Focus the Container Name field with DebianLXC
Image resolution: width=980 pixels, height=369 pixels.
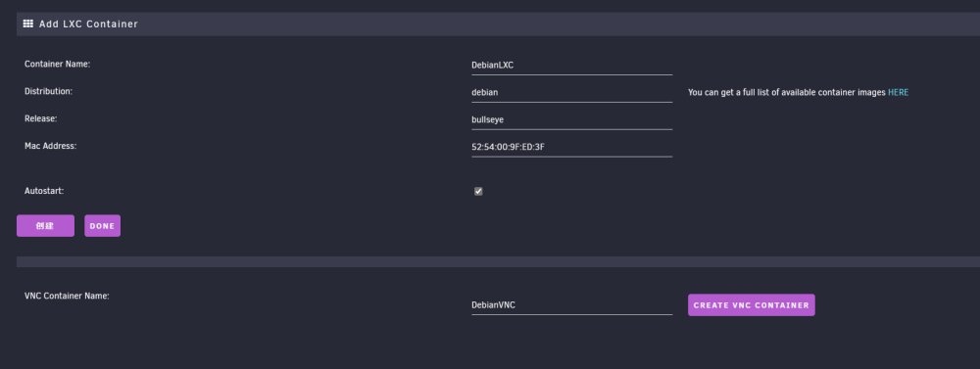[572, 65]
